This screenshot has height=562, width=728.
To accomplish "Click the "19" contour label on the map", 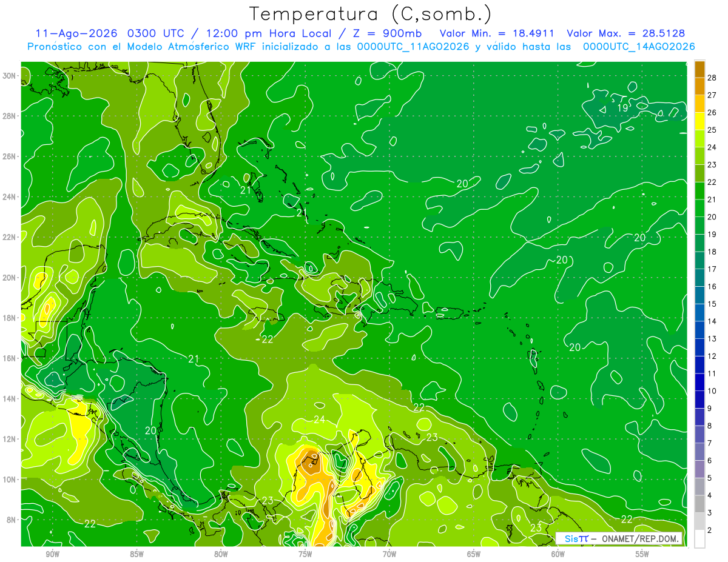I will 622,108.
